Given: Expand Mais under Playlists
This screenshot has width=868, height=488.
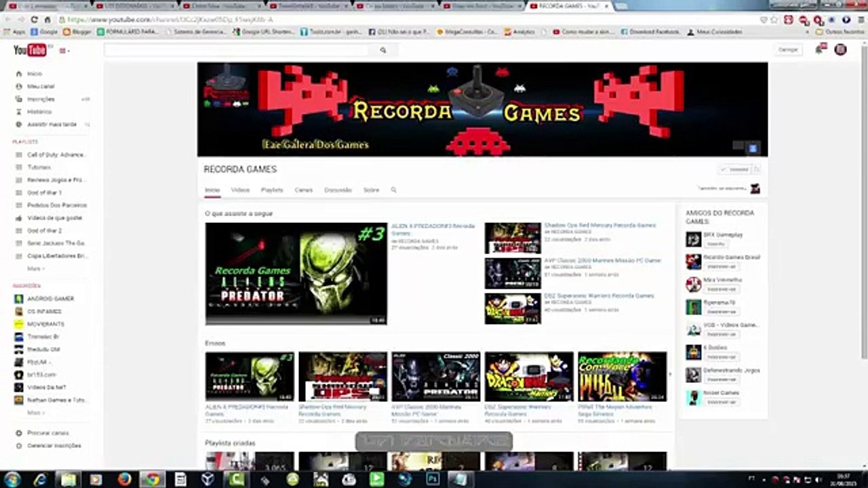Looking at the screenshot, I should pyautogui.click(x=35, y=269).
